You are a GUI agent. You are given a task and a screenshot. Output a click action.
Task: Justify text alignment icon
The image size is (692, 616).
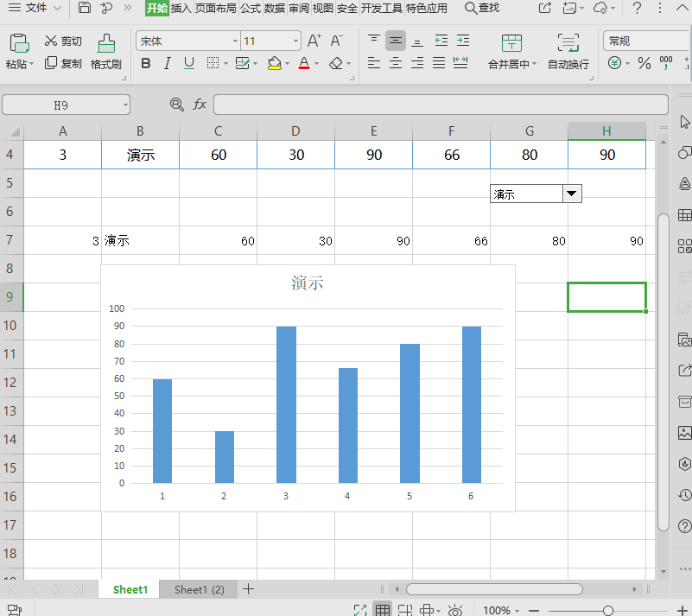(x=439, y=63)
